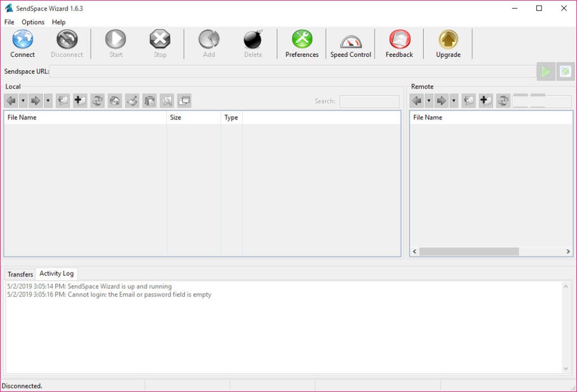Go back in the Remote panel

(x=417, y=101)
